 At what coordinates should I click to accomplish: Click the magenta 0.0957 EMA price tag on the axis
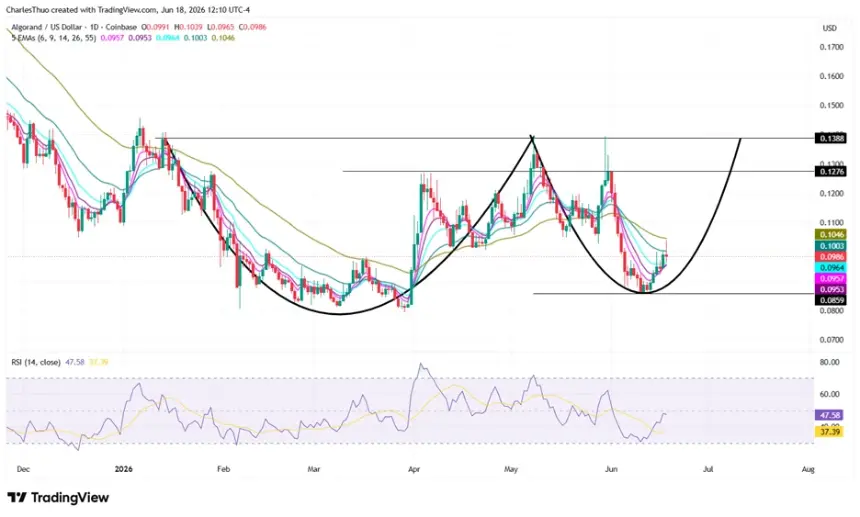coord(830,279)
